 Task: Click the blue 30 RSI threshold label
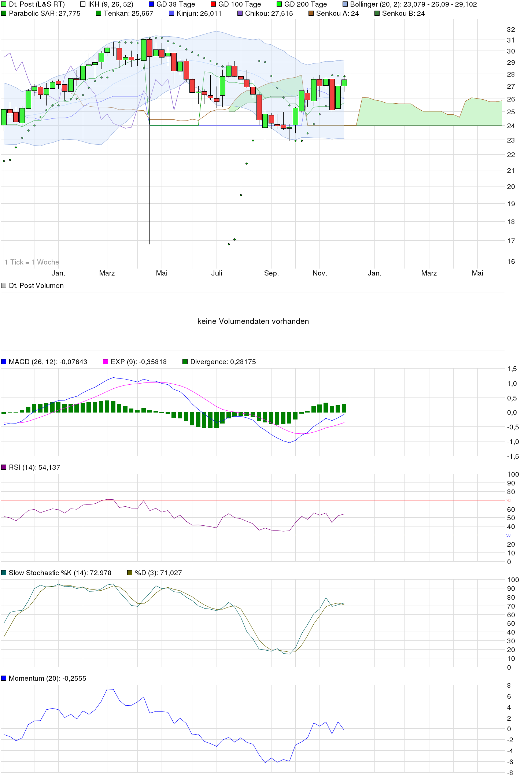point(508,535)
